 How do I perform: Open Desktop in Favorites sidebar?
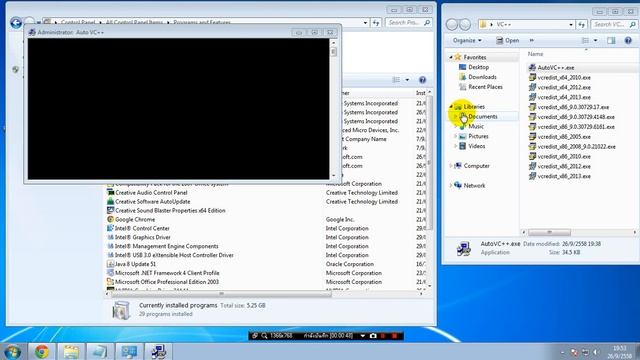tap(473, 67)
